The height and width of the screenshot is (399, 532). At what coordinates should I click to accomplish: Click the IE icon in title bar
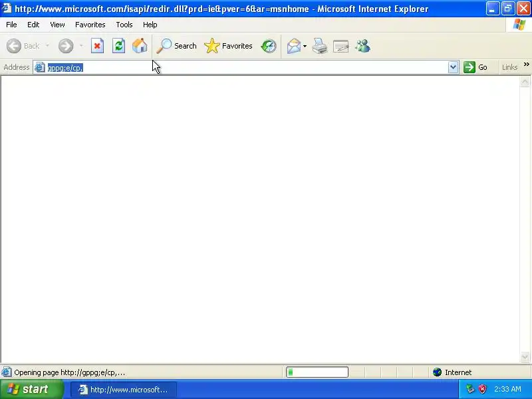click(7, 8)
